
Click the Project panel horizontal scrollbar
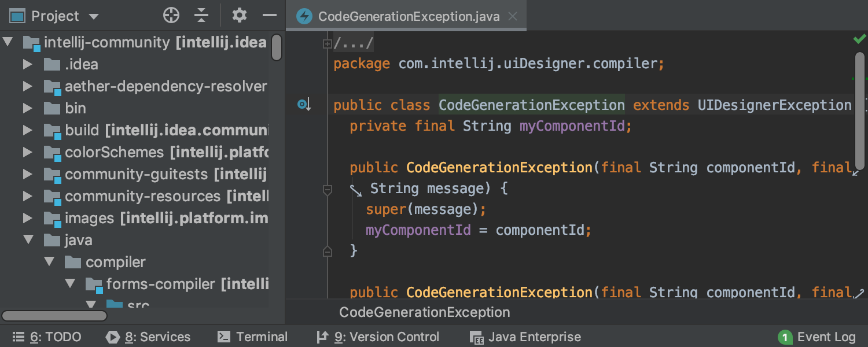(x=54, y=316)
